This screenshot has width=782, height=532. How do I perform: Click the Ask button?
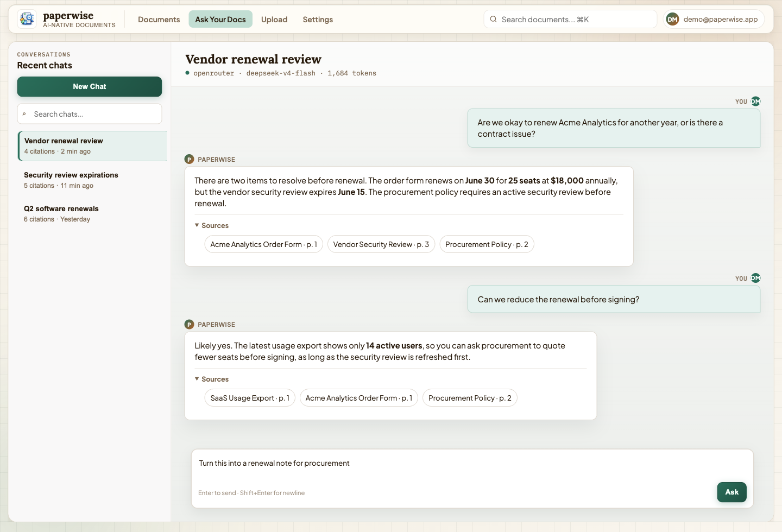731,492
